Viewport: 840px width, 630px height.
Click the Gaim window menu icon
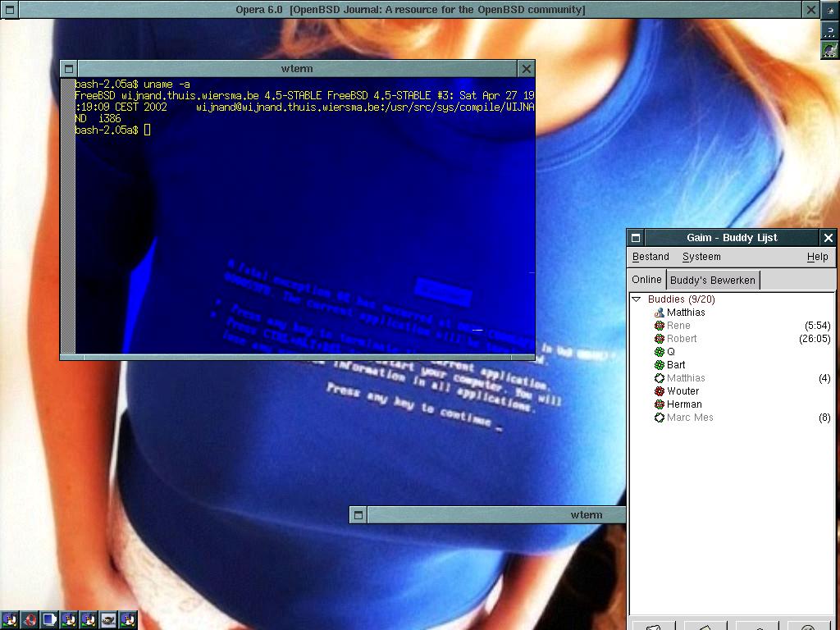click(636, 238)
